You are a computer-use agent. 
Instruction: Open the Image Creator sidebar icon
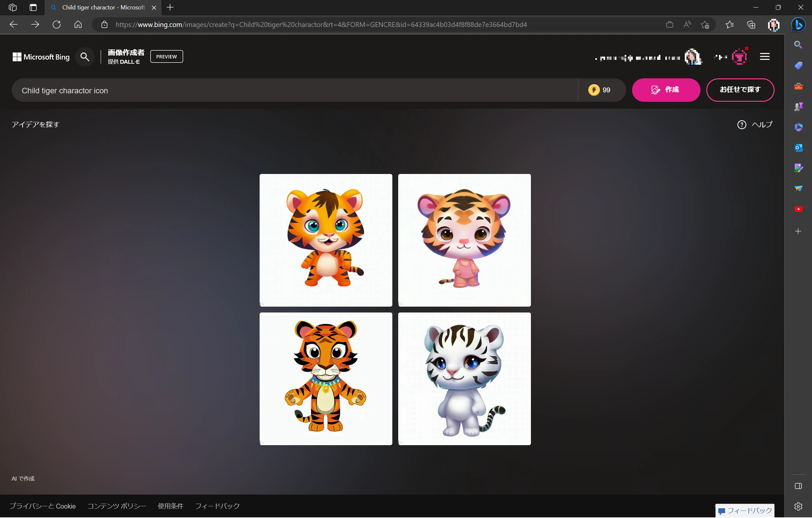798,168
